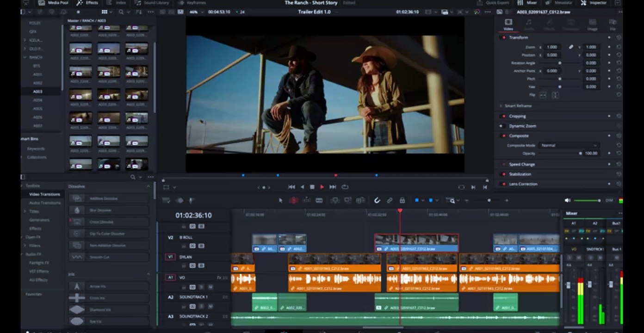Toggle the Mixer panel button in the top bar
The height and width of the screenshot is (333, 644).
point(526,3)
